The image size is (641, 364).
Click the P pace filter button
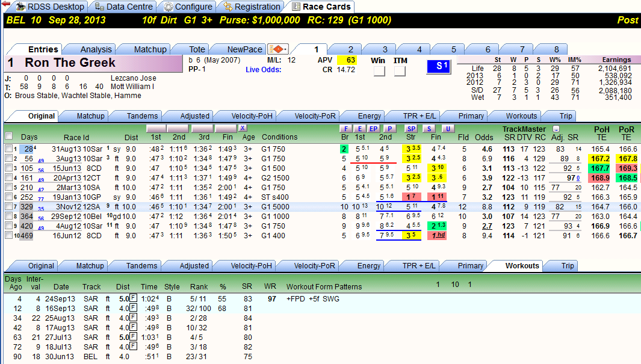390,129
